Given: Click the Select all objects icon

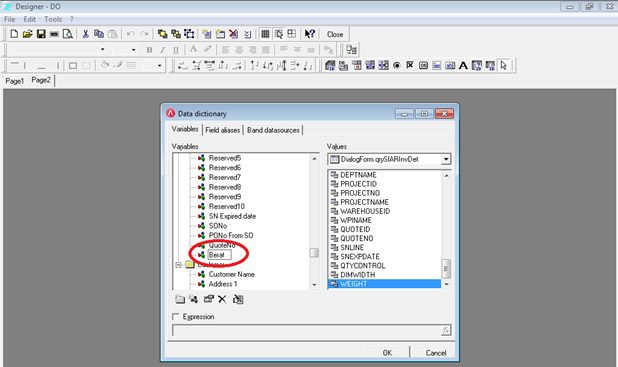Looking at the screenshot, I should [189, 34].
